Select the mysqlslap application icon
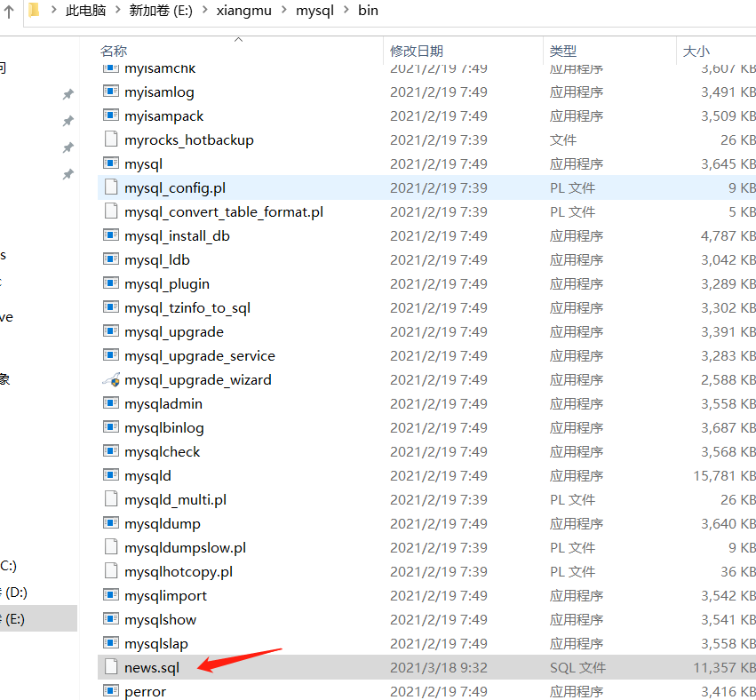 coord(109,643)
